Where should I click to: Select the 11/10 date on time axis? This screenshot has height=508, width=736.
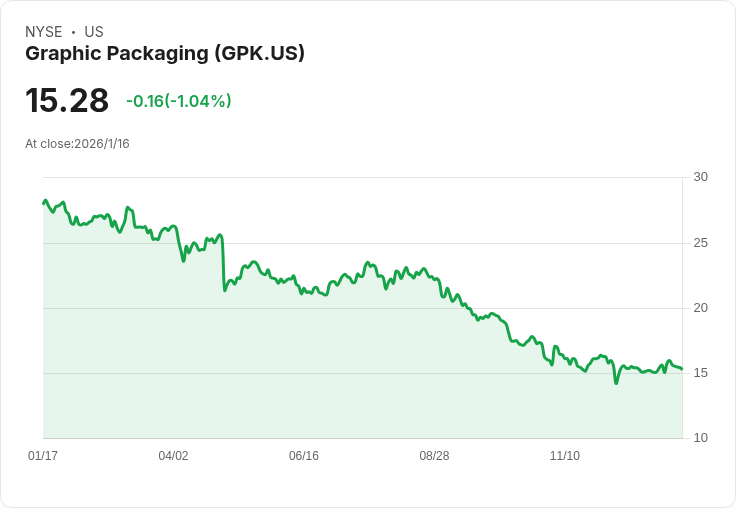tap(565, 456)
